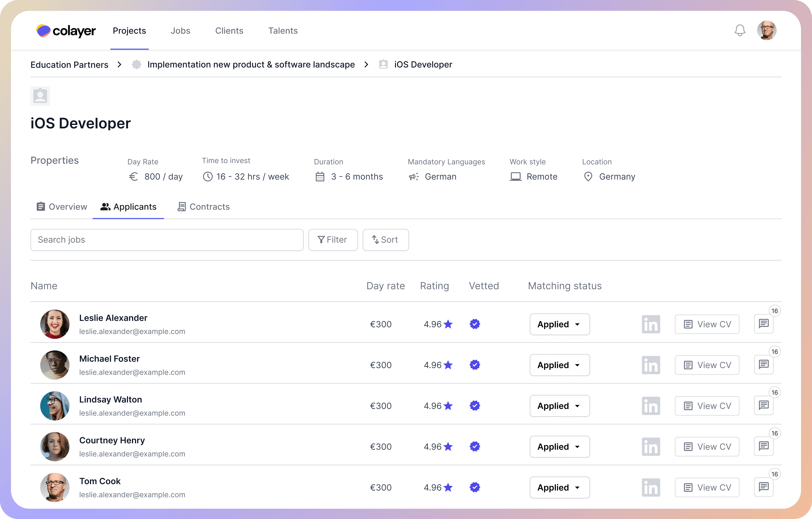This screenshot has width=812, height=519.
Task: Change Tom Cook's matching status dropdown
Action: 559,487
